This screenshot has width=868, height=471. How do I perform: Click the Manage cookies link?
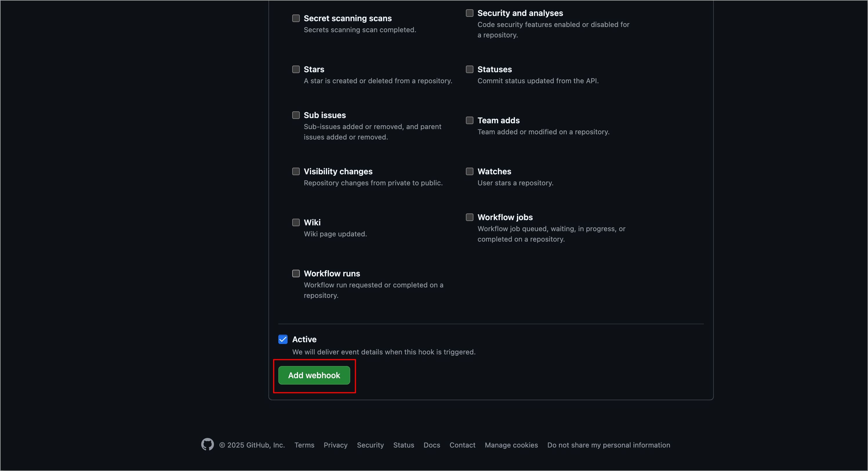click(x=511, y=445)
